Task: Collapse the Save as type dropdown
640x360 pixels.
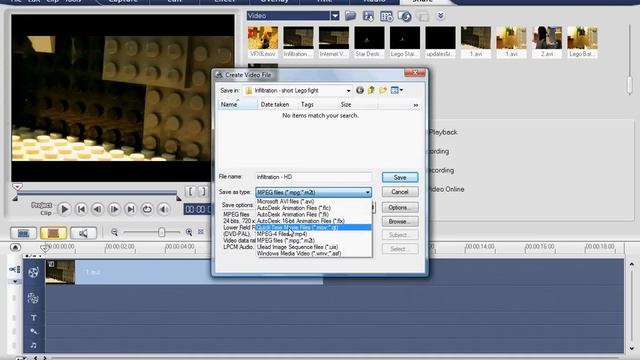Action: point(367,192)
